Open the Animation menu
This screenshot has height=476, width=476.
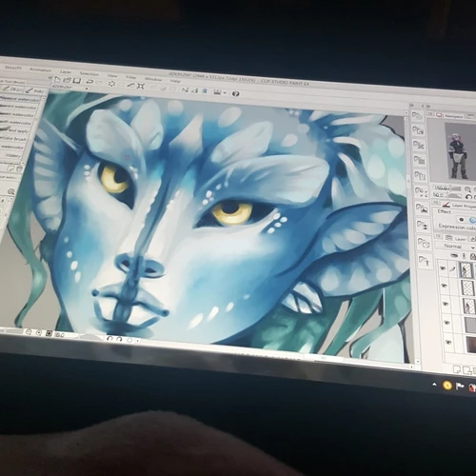[40, 69]
